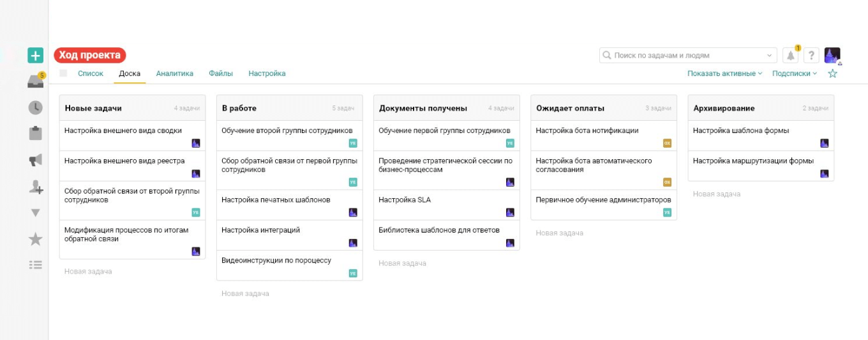Viewport: 868px width, 340px height.
Task: Click the В работе column header
Action: (x=289, y=108)
